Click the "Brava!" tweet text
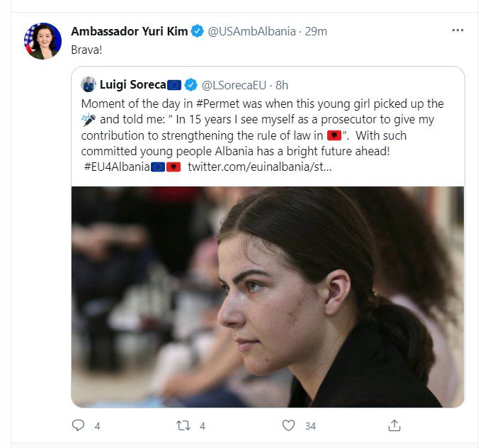This screenshot has width=483, height=448. 86,52
